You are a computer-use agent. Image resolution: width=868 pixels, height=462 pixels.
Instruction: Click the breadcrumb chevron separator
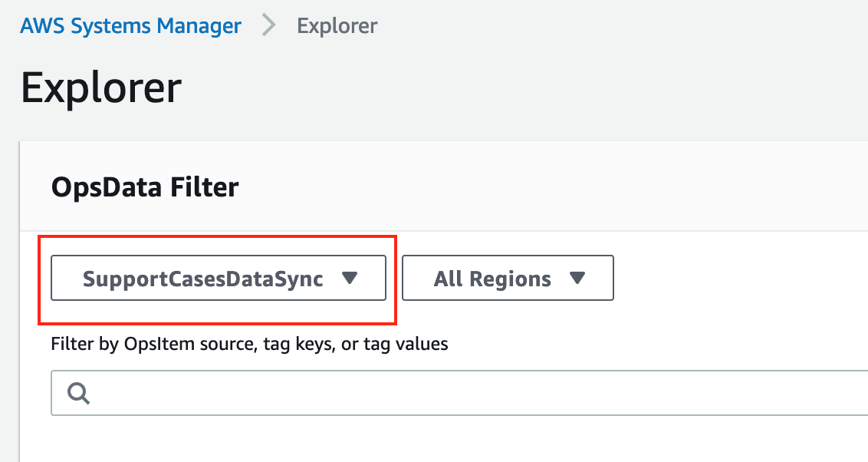(268, 25)
